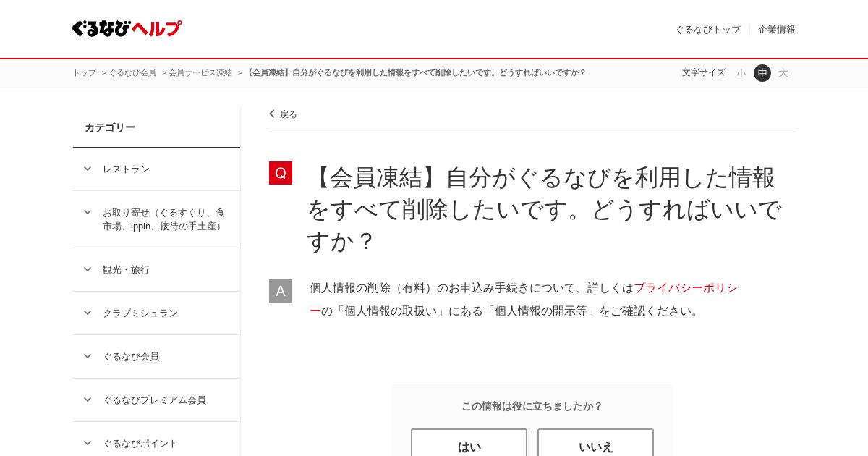Image resolution: width=868 pixels, height=456 pixels.
Task: Click the 戻る back link
Action: pos(289,114)
